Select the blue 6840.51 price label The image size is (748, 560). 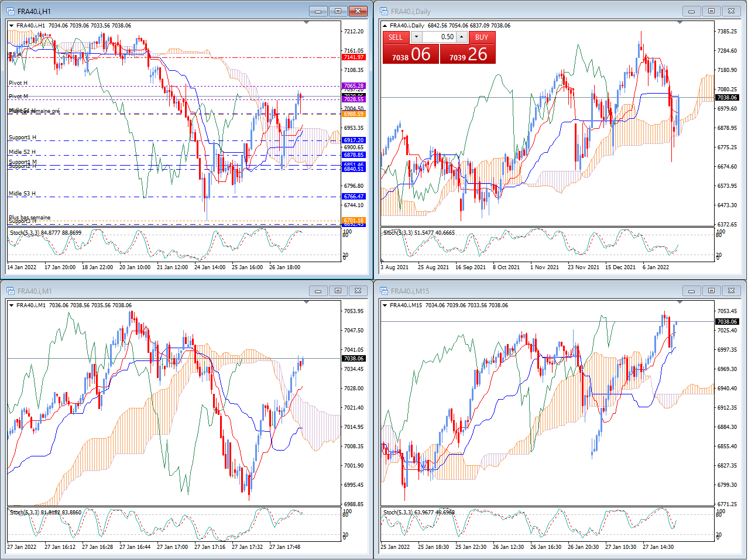tap(354, 169)
